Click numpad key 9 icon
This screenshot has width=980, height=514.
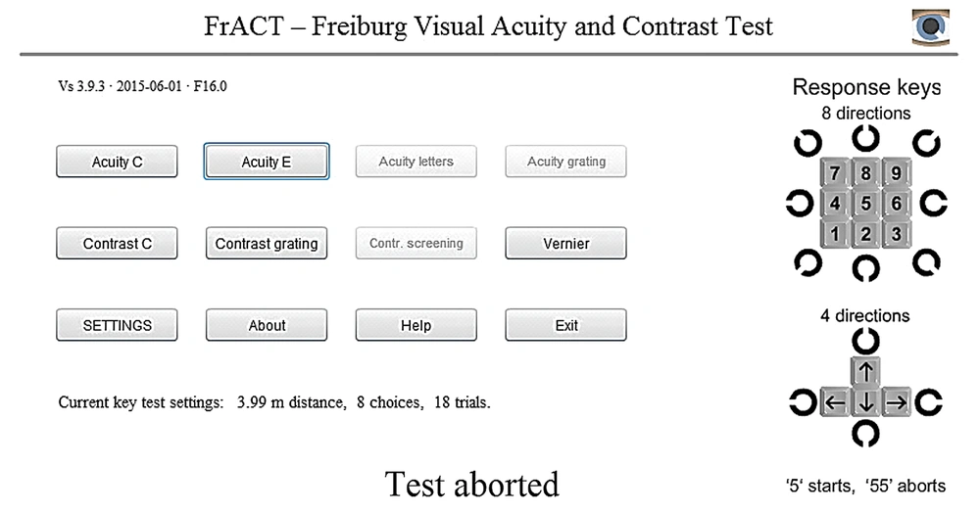(897, 173)
